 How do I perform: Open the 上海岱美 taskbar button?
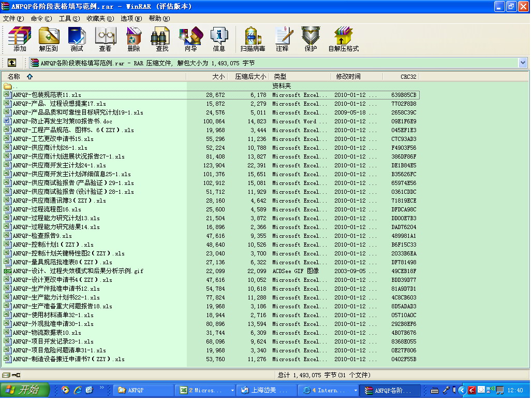tap(267, 391)
